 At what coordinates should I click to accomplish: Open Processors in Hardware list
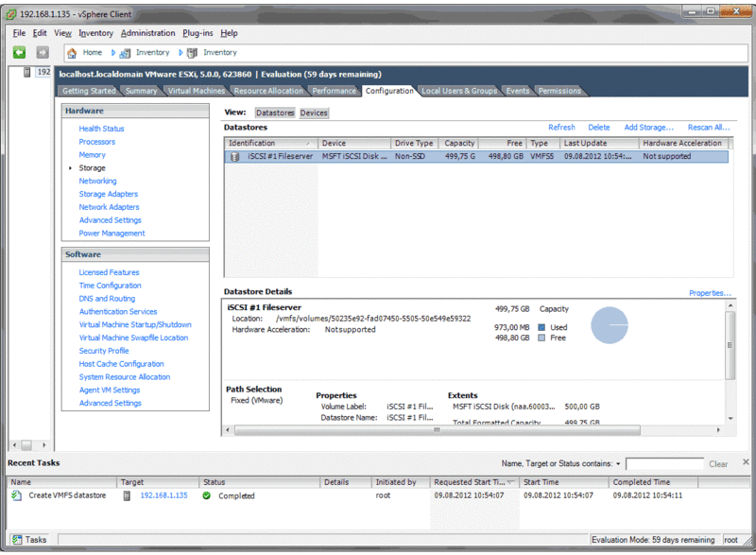pyautogui.click(x=97, y=142)
